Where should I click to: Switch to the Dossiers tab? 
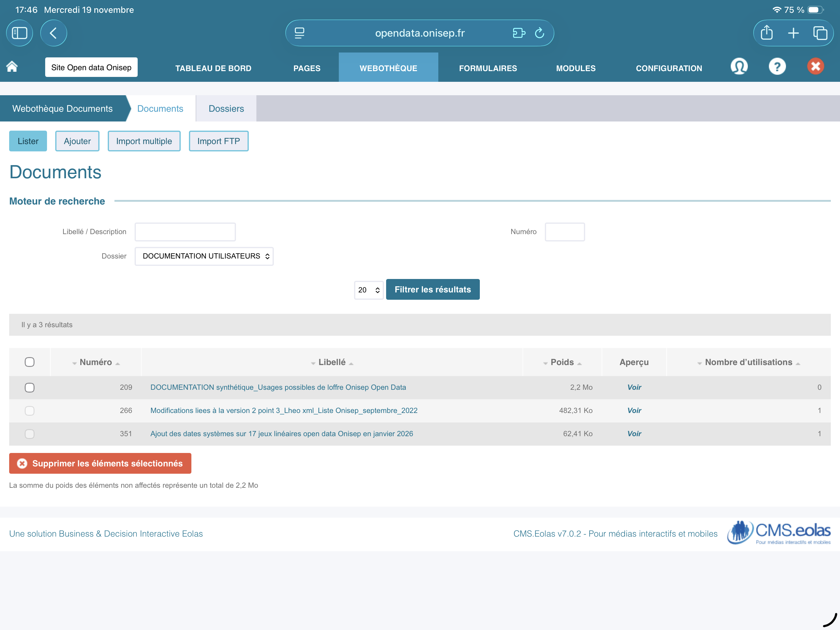click(226, 109)
